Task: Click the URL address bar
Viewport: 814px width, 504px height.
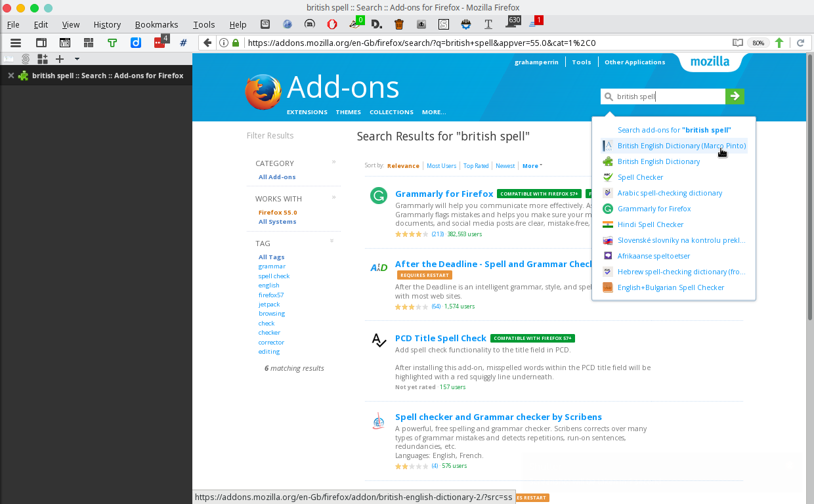Action: click(x=486, y=43)
